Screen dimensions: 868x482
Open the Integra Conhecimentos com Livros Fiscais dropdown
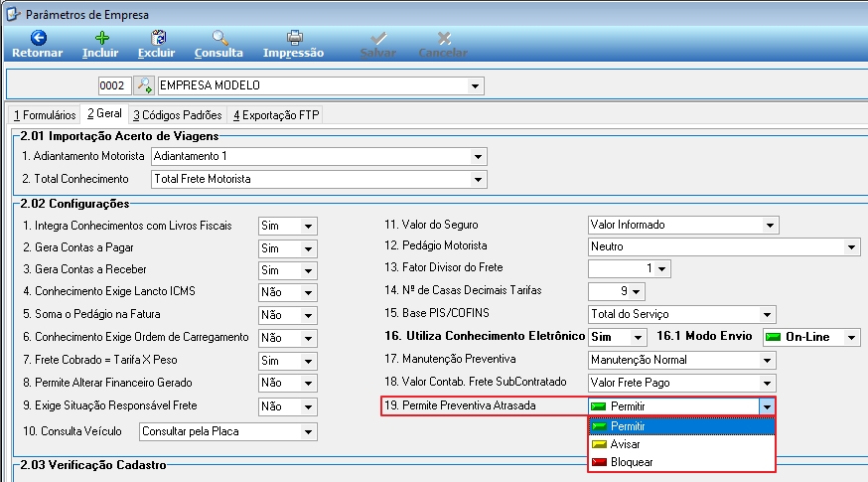[x=308, y=226]
